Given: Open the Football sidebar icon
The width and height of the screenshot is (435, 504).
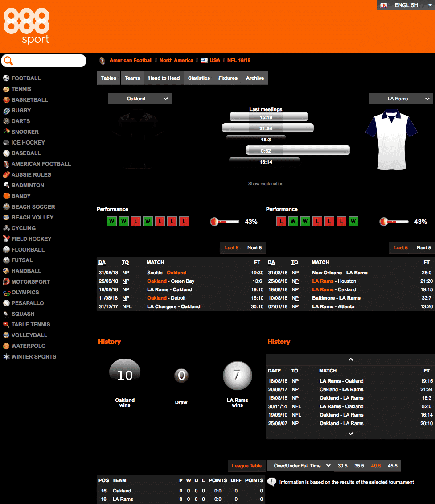Looking at the screenshot, I should tap(6, 78).
